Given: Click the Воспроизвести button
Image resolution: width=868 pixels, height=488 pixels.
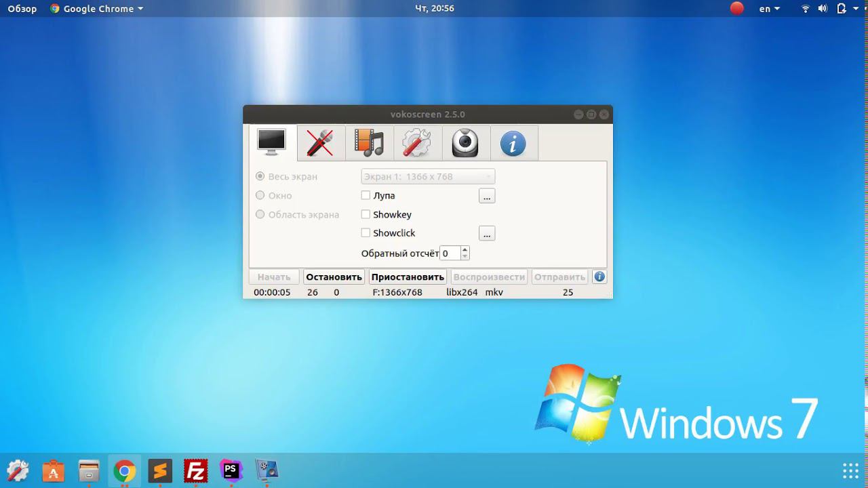Looking at the screenshot, I should coord(489,277).
